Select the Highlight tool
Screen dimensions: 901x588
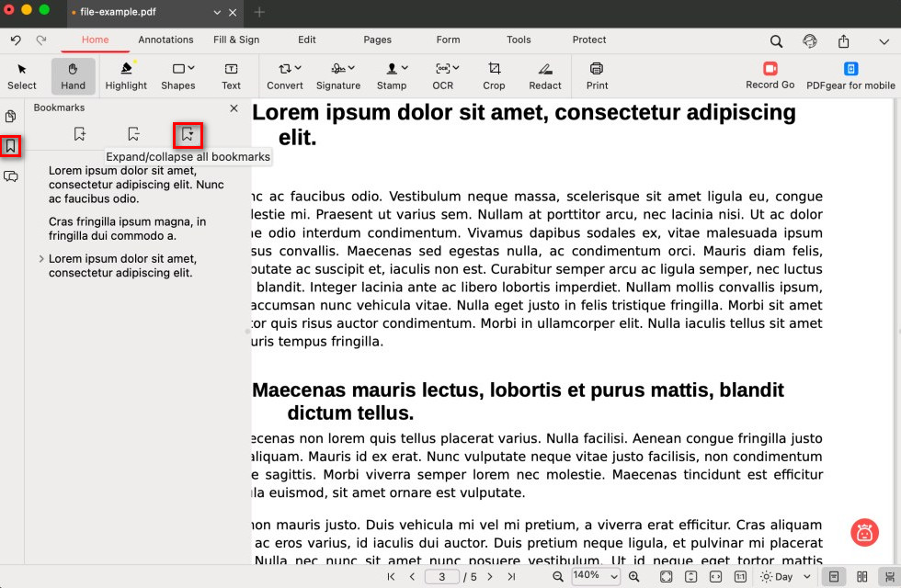click(x=126, y=75)
